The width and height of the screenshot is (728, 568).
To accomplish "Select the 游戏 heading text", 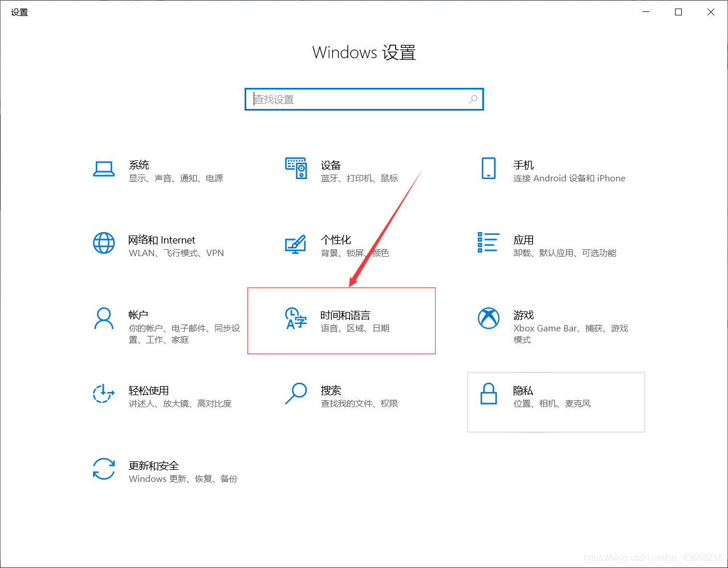I will [523, 315].
